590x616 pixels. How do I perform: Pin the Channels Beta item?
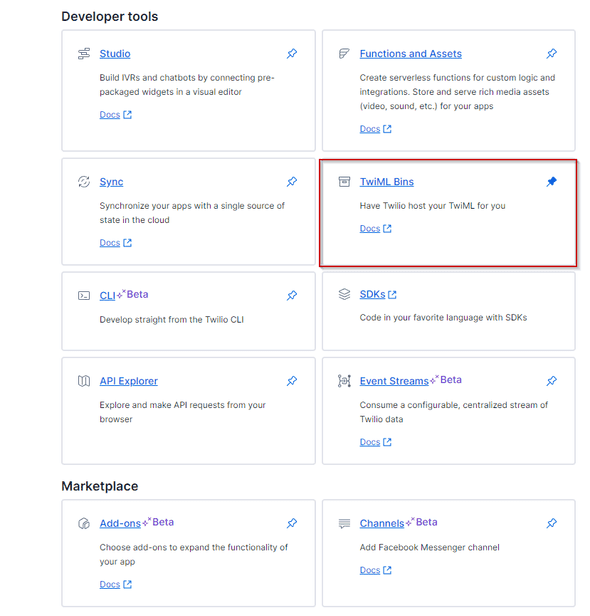coord(552,523)
